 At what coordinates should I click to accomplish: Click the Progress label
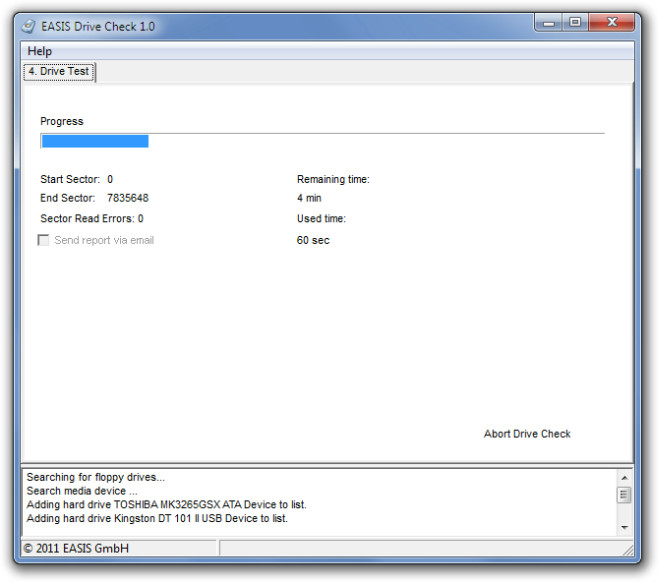[61, 121]
